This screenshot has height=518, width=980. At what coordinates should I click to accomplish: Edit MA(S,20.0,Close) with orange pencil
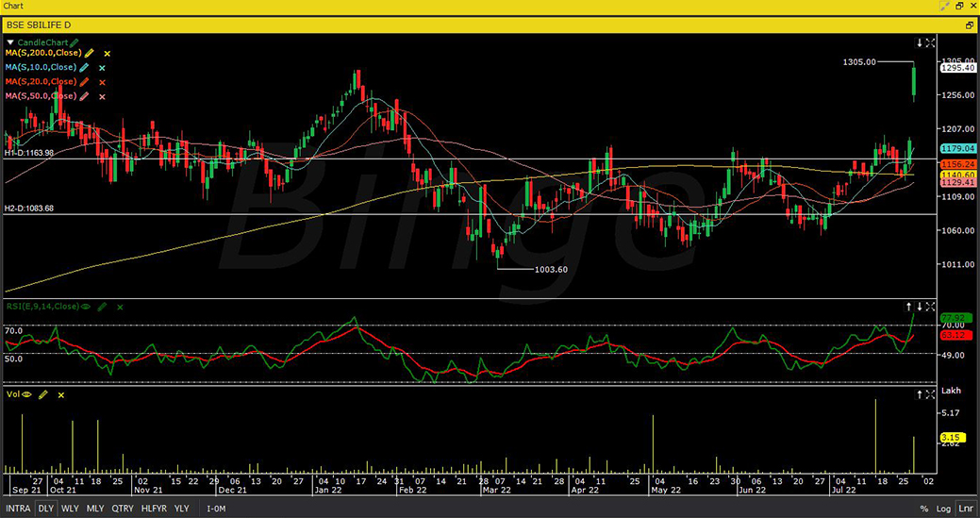(84, 82)
